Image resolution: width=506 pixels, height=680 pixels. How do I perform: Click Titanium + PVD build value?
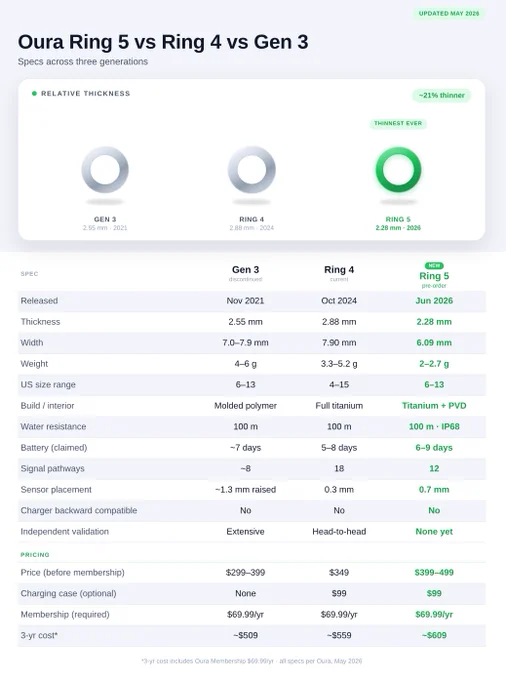[x=434, y=405]
